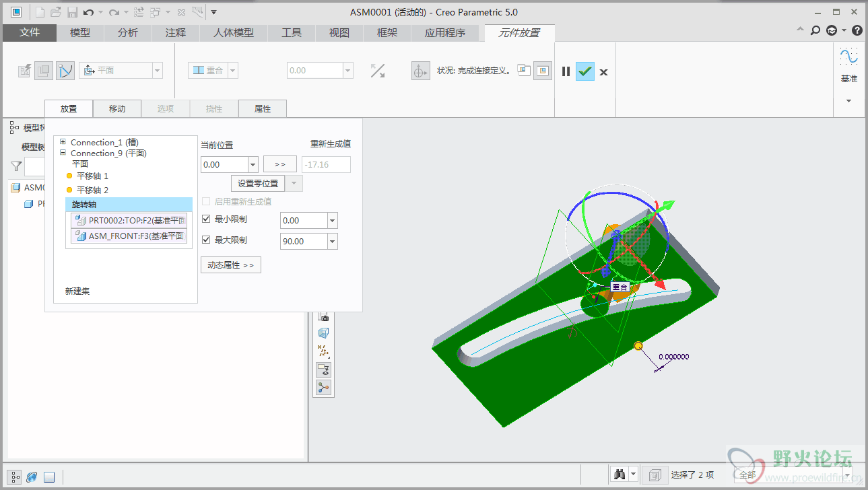Open the Help question mark icon

tap(857, 30)
